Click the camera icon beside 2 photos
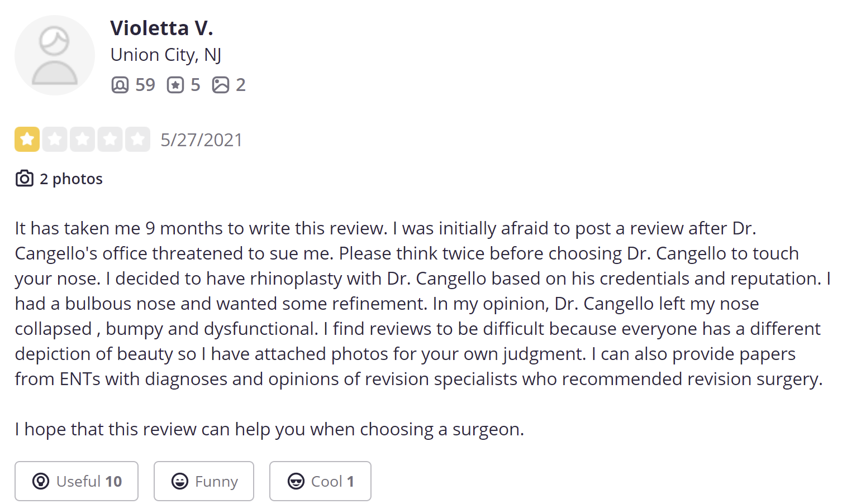The height and width of the screenshot is (504, 852). [x=24, y=179]
